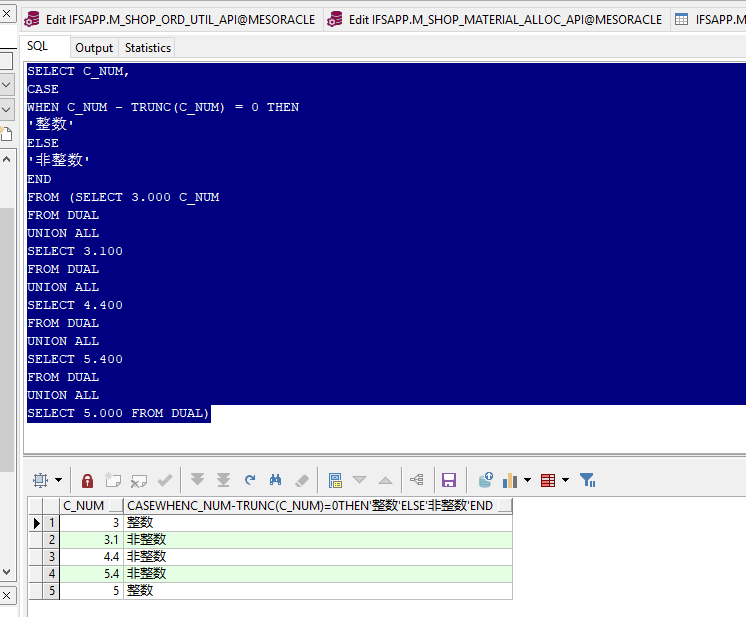Click the left panel vertical scrollbar thumb

click(7, 340)
